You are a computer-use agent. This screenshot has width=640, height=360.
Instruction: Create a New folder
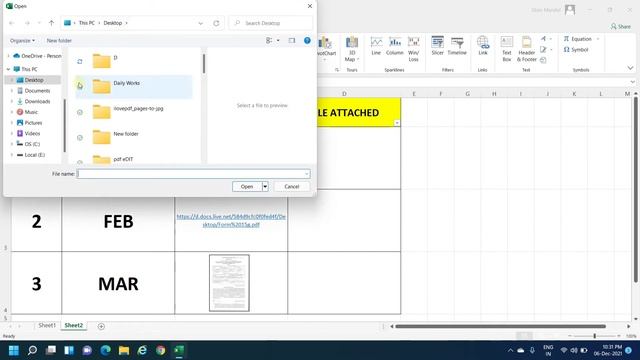pos(59,40)
